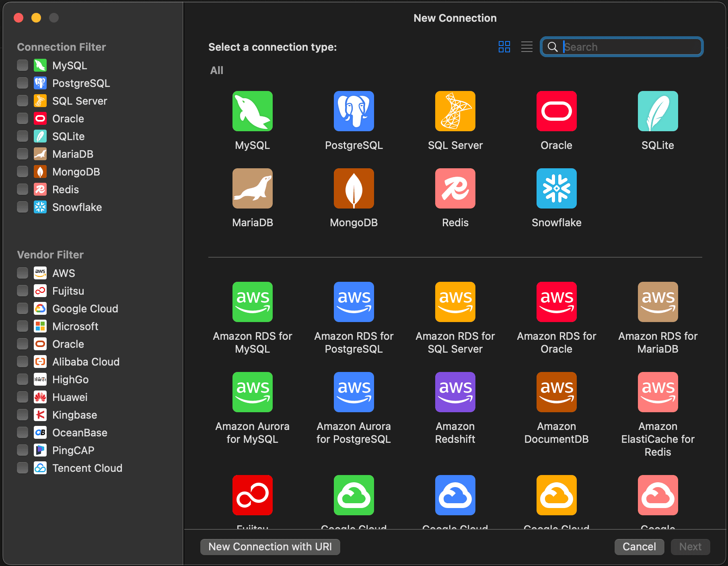Screen dimensions: 728x566
Task: Select Amazon RDS for MySQL
Action: (253, 302)
